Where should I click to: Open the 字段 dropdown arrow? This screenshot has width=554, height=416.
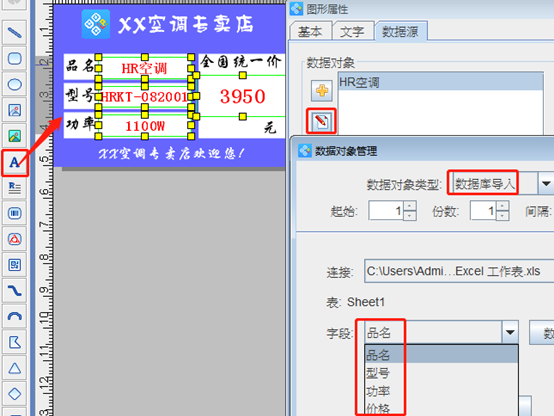coord(510,332)
